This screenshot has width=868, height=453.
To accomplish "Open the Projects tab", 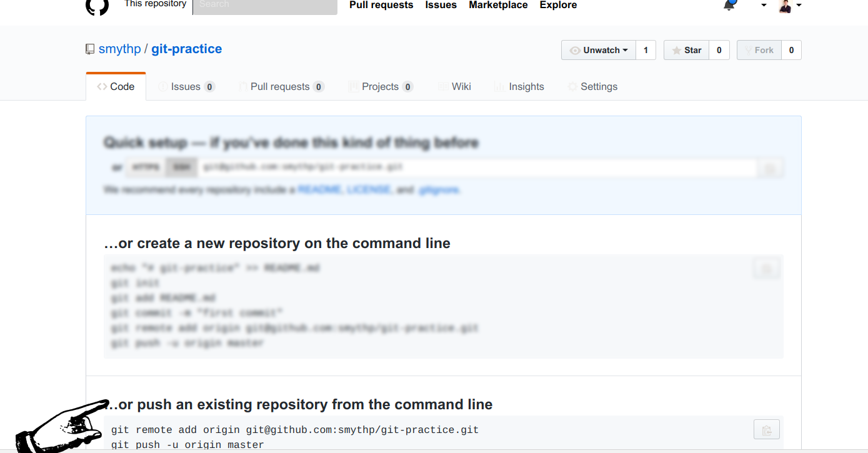I will click(x=381, y=86).
